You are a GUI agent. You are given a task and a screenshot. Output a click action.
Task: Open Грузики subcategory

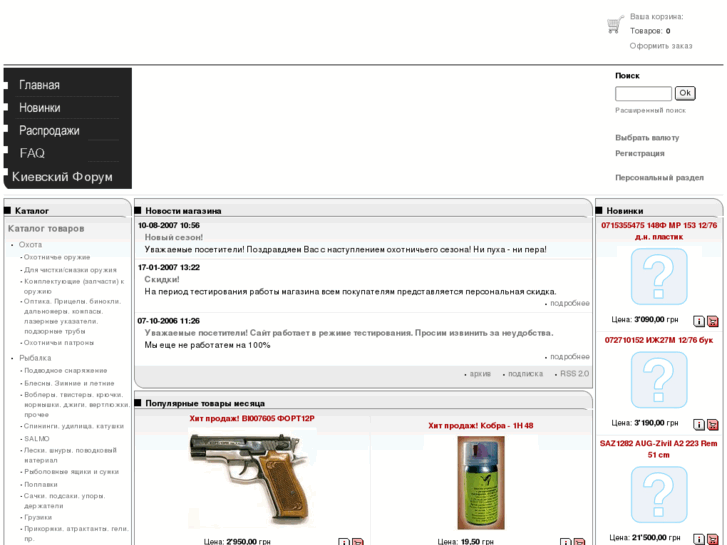(x=38, y=518)
